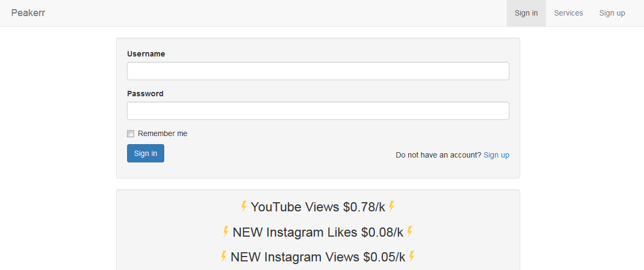Click lightning bolt right of Instagram Likes price
The width and height of the screenshot is (644, 270).
[x=410, y=232]
